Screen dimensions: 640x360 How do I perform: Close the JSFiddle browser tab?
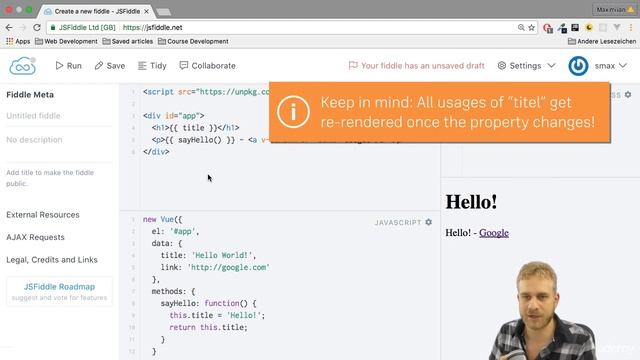click(x=146, y=11)
